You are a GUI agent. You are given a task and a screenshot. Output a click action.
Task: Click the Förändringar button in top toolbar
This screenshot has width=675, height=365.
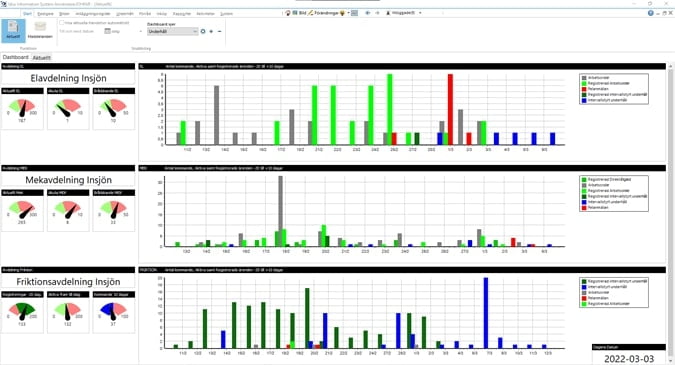click(x=323, y=13)
